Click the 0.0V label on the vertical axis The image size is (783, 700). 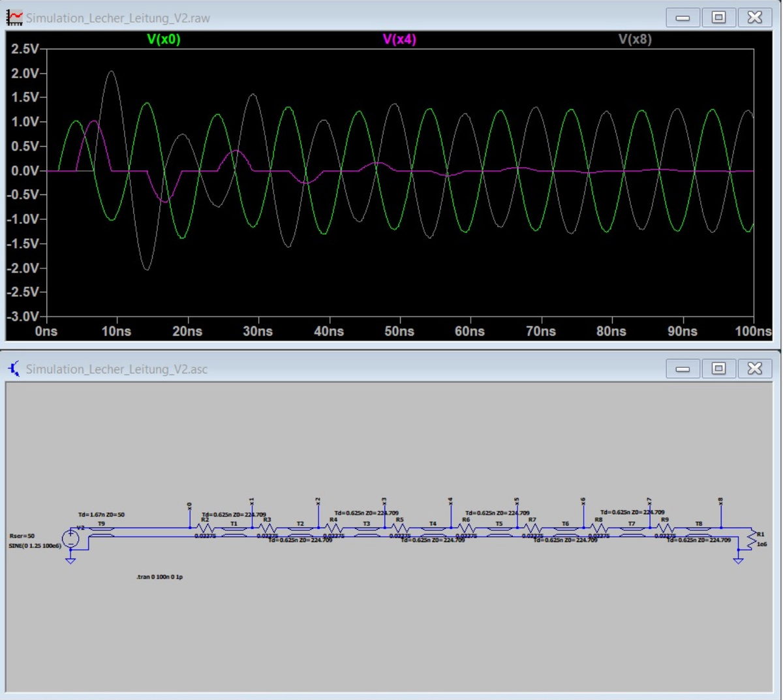(x=25, y=171)
